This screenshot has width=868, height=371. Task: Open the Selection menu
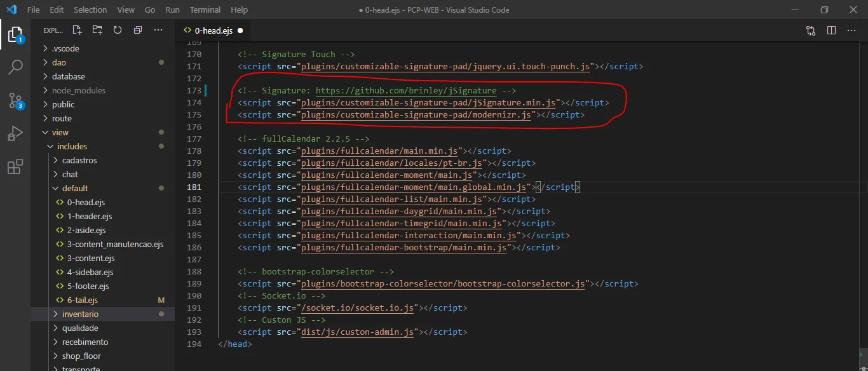click(90, 10)
